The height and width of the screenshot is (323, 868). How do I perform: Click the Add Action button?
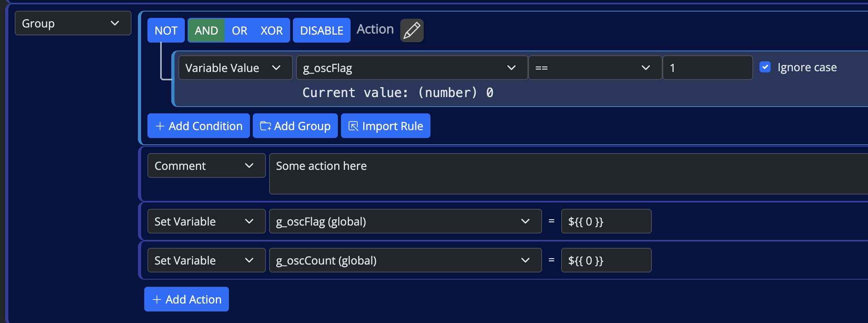coord(186,300)
